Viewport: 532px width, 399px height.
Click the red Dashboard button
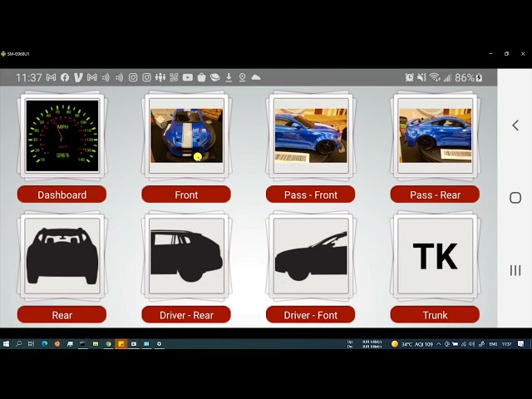(x=62, y=195)
